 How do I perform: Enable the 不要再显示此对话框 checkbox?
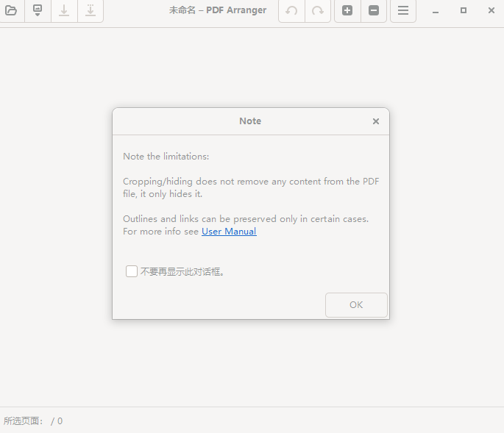click(132, 271)
